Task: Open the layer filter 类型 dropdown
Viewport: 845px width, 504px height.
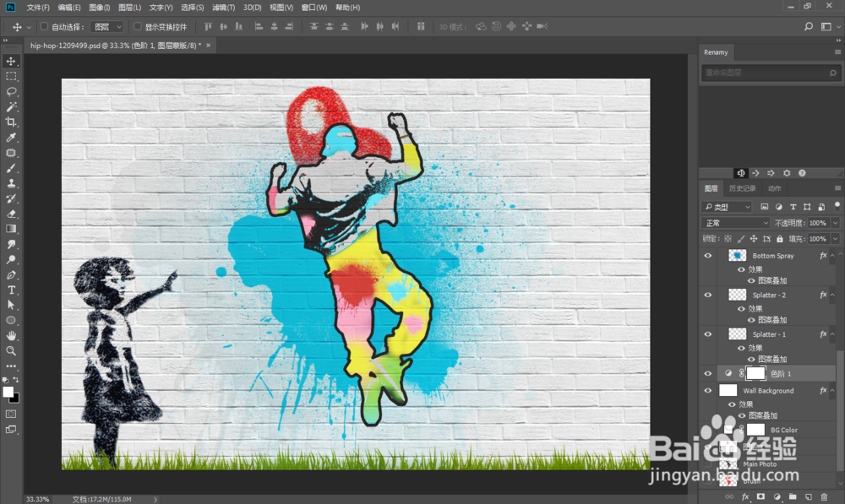Action: [727, 207]
